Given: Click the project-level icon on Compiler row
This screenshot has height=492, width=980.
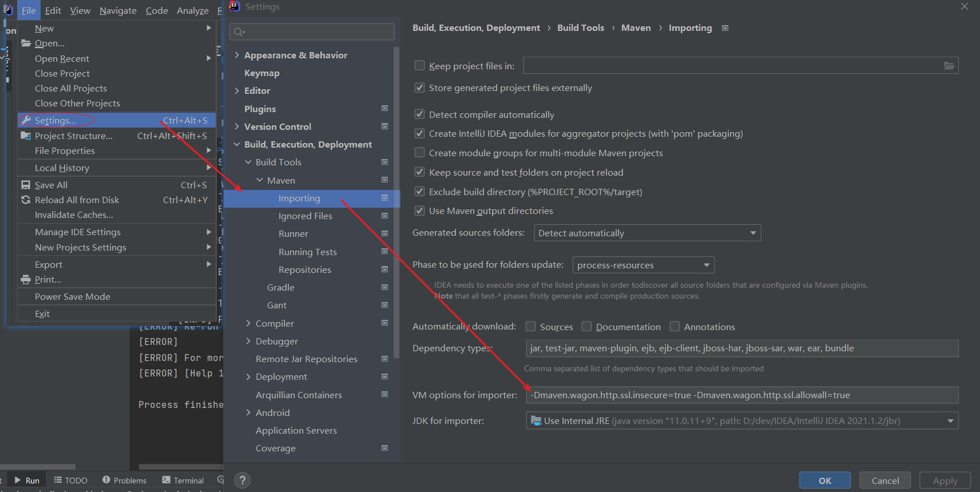Looking at the screenshot, I should point(384,323).
